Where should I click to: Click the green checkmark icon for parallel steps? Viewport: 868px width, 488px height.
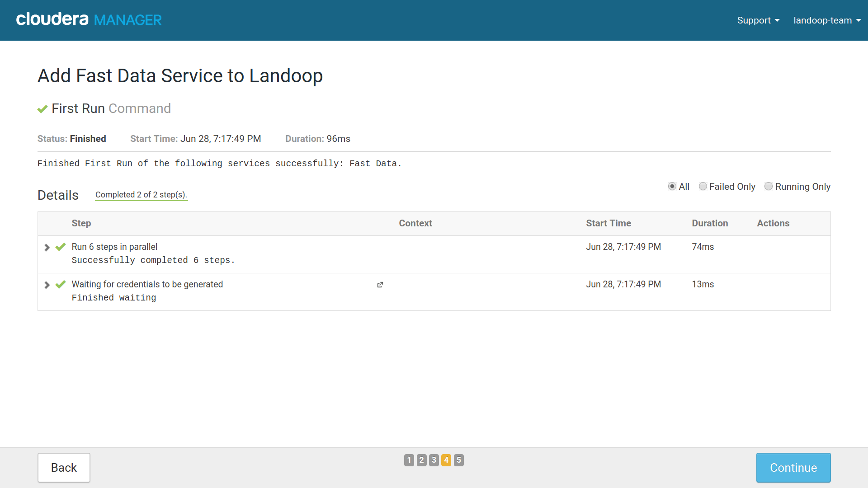pos(61,247)
